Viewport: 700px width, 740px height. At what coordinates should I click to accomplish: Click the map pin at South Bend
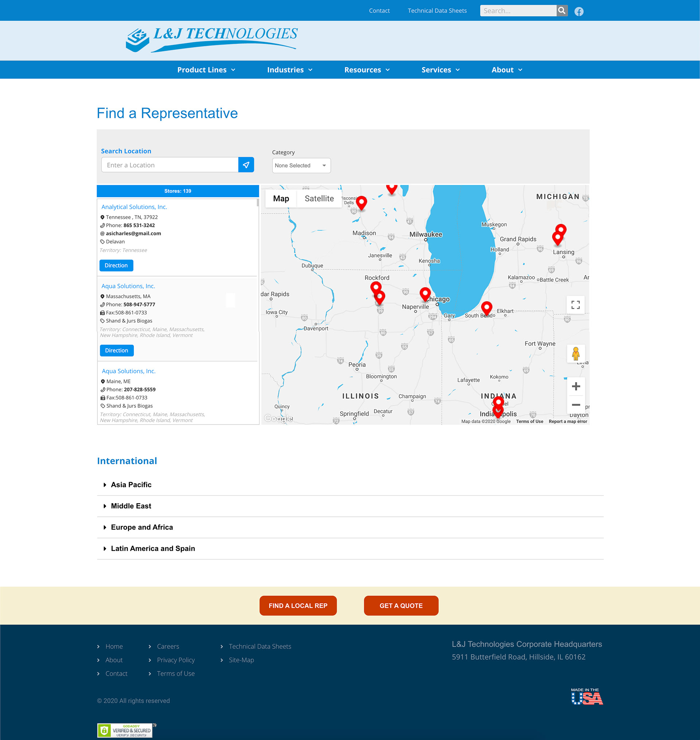(x=487, y=308)
